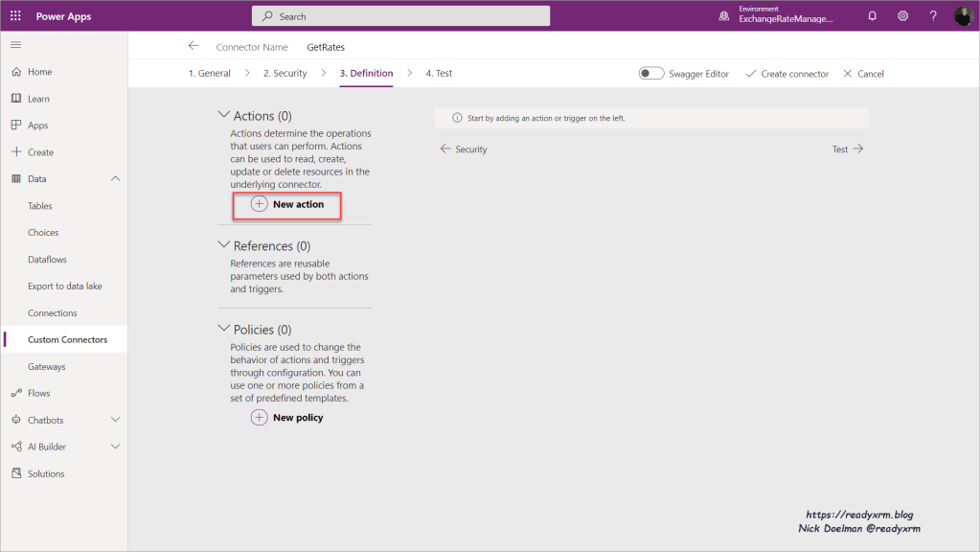Click the New action button

pyautogui.click(x=287, y=204)
